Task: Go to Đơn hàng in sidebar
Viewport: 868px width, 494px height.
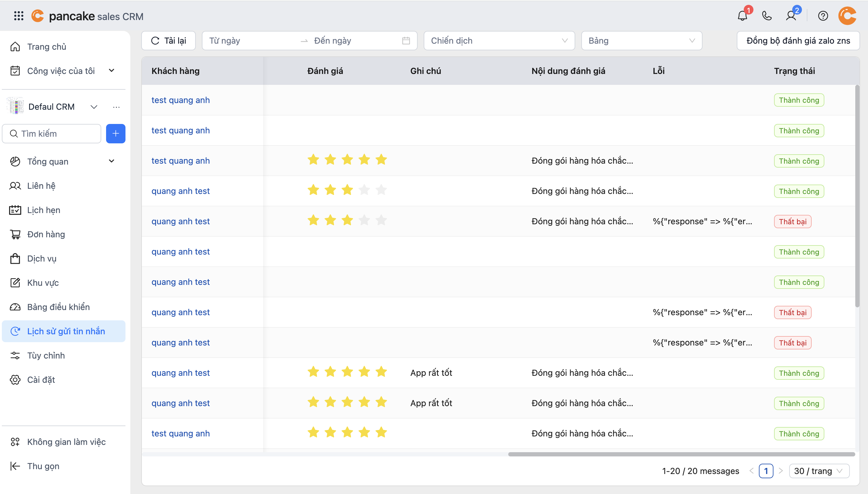Action: 46,234
